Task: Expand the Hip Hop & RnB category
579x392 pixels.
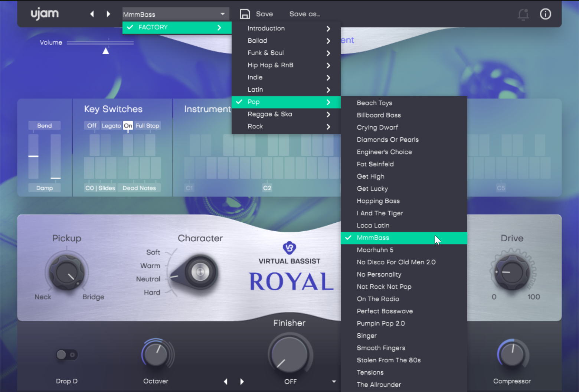Action: point(286,65)
